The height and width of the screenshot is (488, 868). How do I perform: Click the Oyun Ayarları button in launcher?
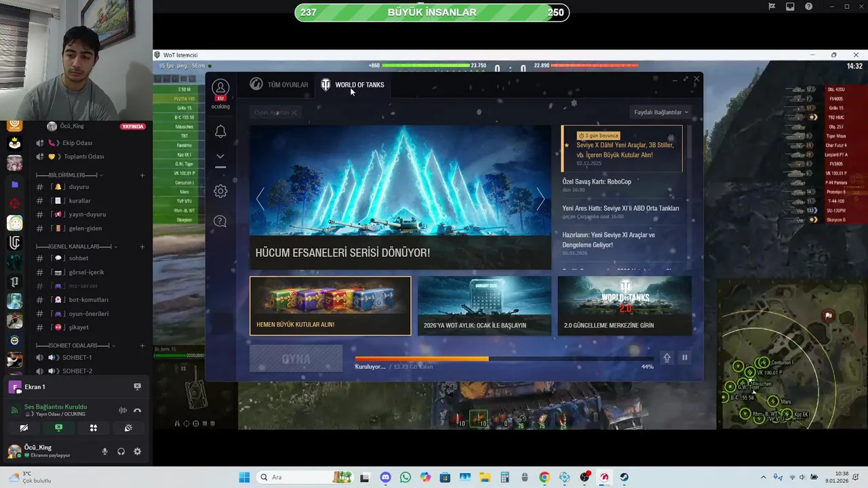(x=275, y=113)
